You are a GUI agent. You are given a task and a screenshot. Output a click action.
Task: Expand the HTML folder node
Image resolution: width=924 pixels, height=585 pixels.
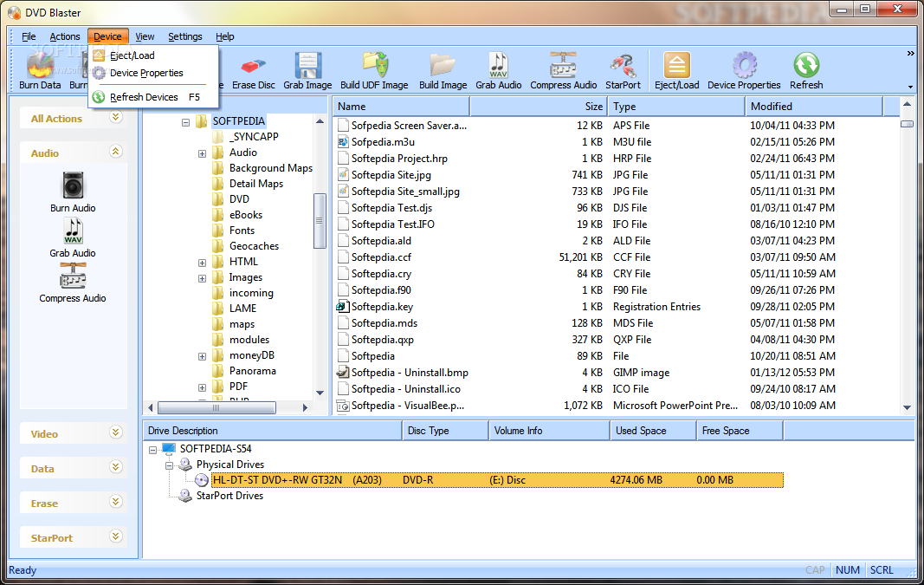[x=202, y=263]
